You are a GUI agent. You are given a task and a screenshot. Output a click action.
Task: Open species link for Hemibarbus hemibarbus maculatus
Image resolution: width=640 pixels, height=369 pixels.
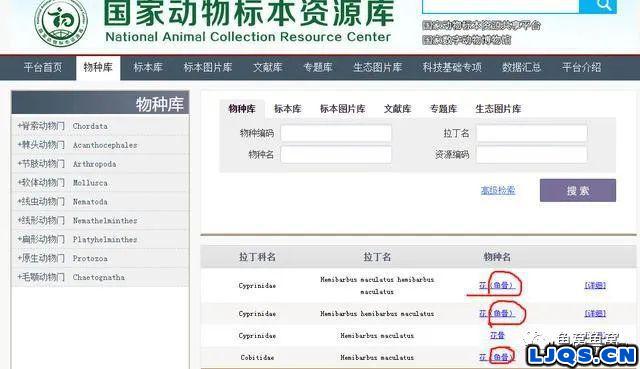point(496,313)
